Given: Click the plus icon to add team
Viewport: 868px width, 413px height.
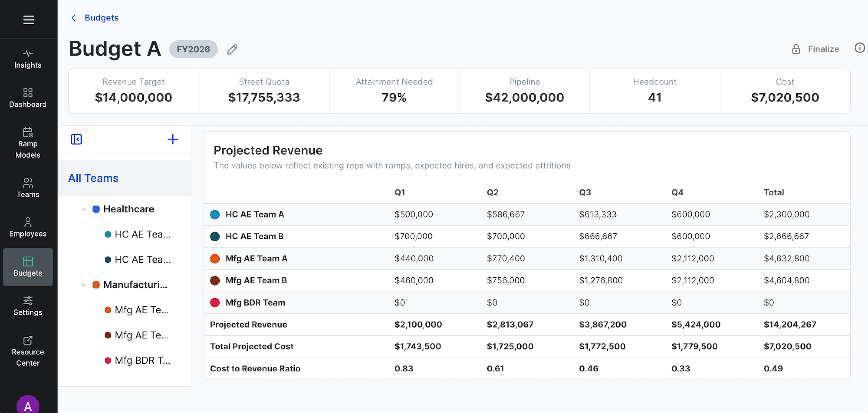Looking at the screenshot, I should click(x=173, y=139).
